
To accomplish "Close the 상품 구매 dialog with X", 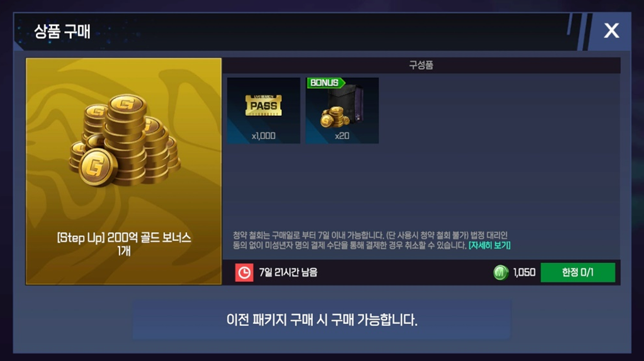I will (611, 30).
